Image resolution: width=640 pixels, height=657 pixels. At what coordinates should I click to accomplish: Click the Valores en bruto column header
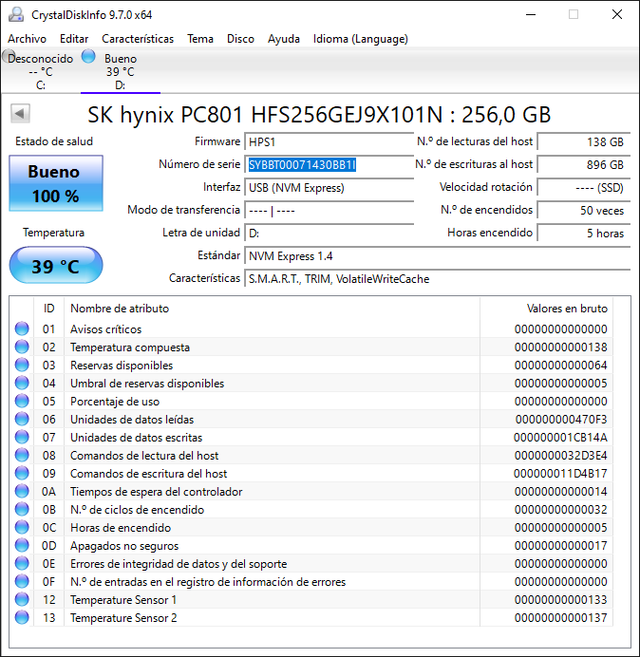[547, 308]
